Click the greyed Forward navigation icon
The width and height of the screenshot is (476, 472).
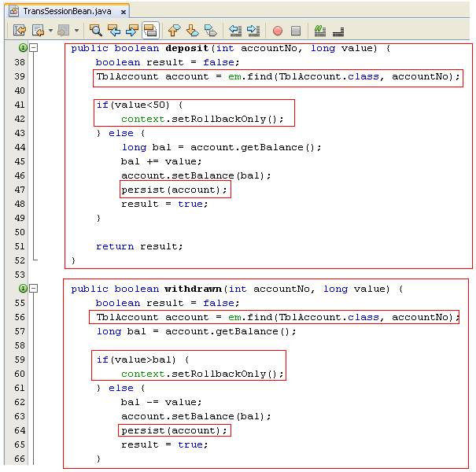[x=64, y=31]
